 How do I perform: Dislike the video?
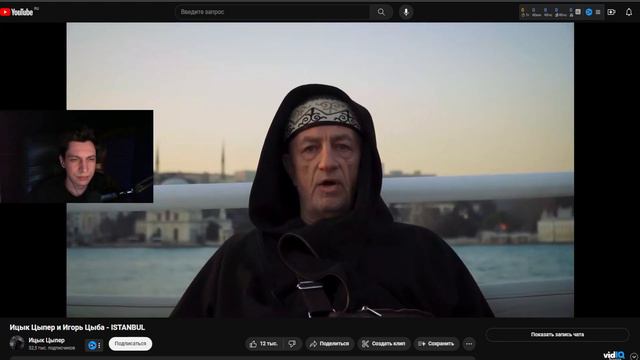click(292, 344)
